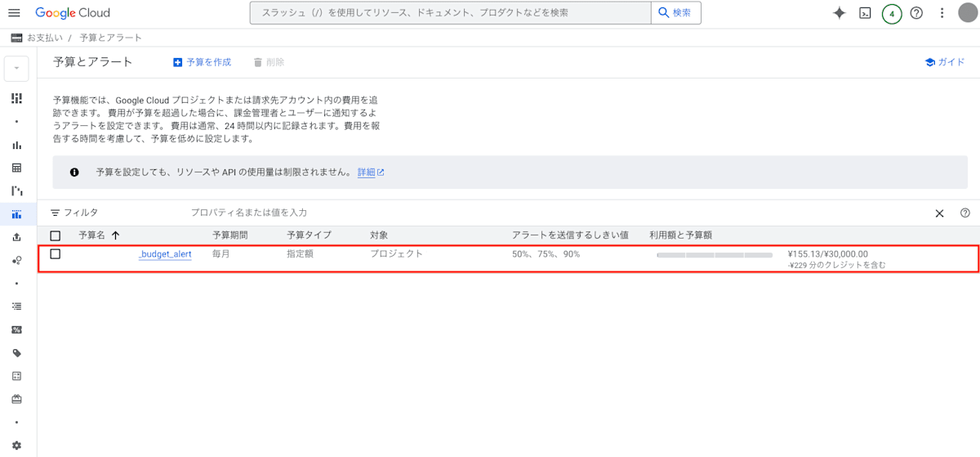Open the list lines sidebar icon
This screenshot has width=980, height=457.
pos(16,307)
